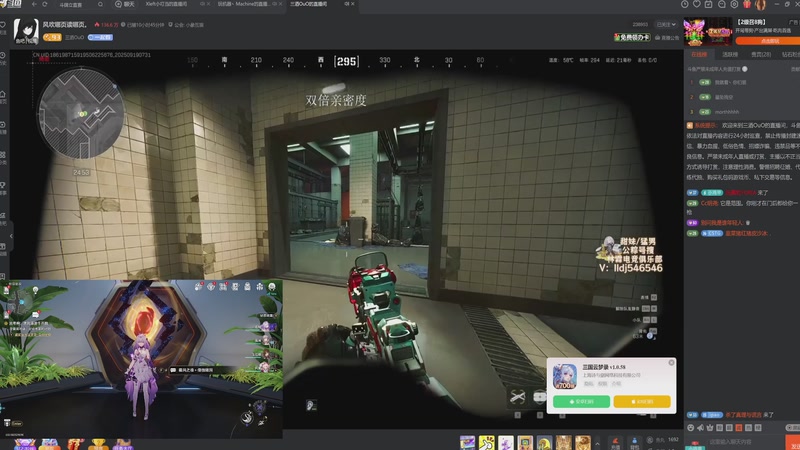The image size is (800, 450).
Task: Click the 鱼丸 1692 balance
Action: point(663,439)
